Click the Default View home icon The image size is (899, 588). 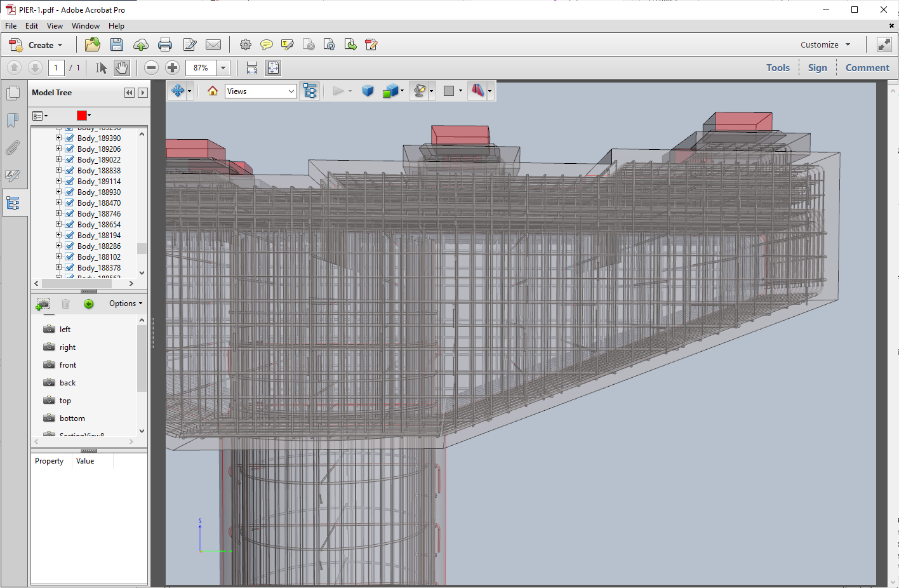213,91
